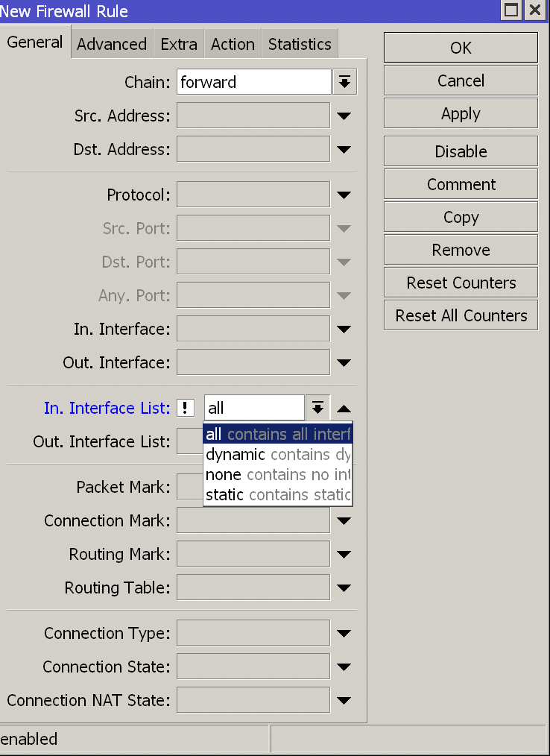Open the Chain dropdown list
This screenshot has width=550, height=756.
click(x=344, y=82)
